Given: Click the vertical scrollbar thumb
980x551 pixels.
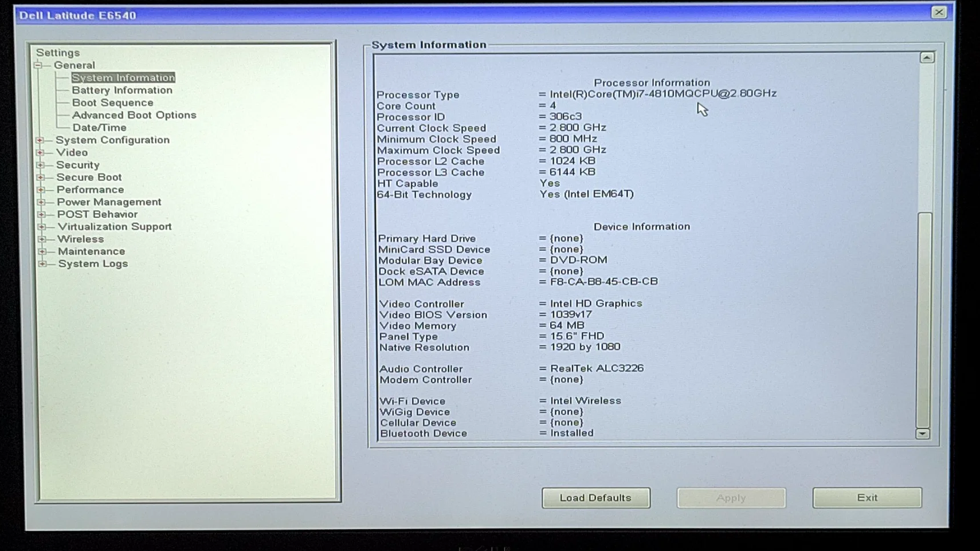Looking at the screenshot, I should click(924, 320).
